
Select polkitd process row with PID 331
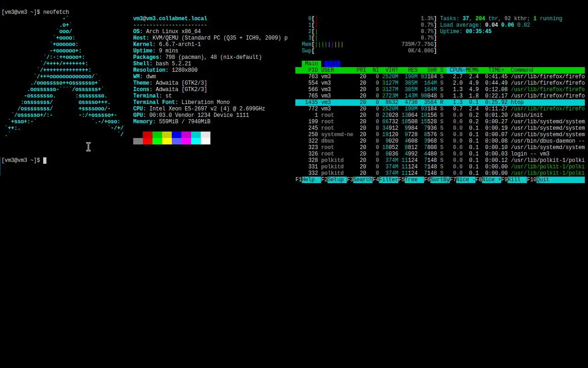pos(440,167)
